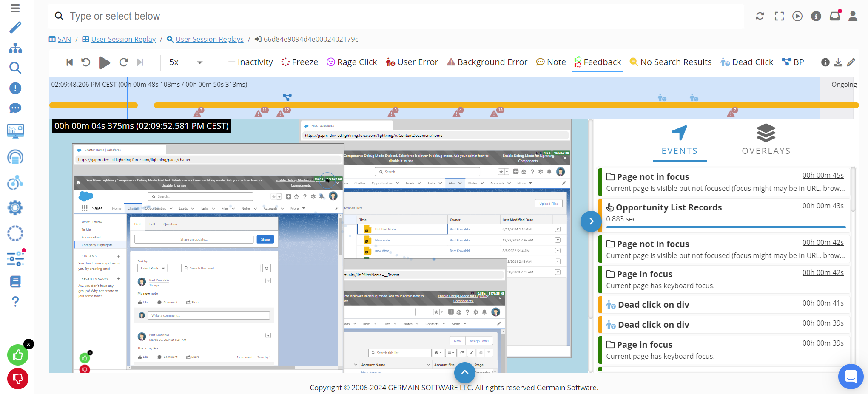
Task: Open the settings gear in the sidebar
Action: tap(15, 207)
